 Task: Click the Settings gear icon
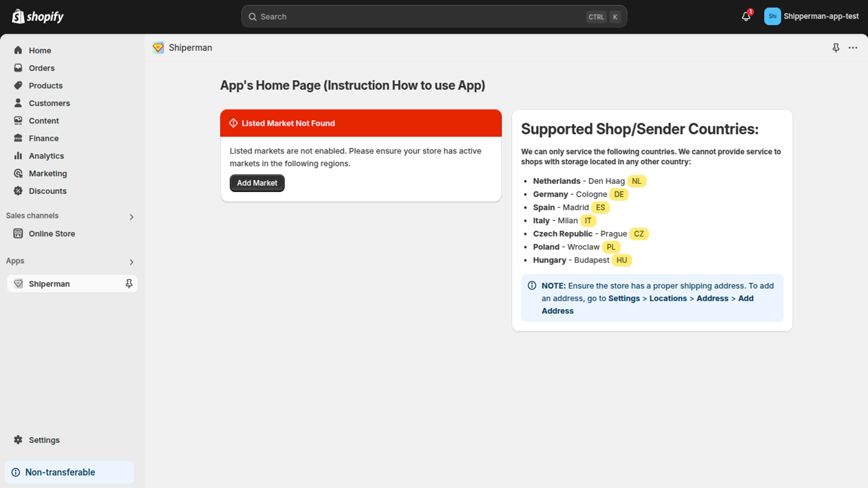tap(18, 440)
